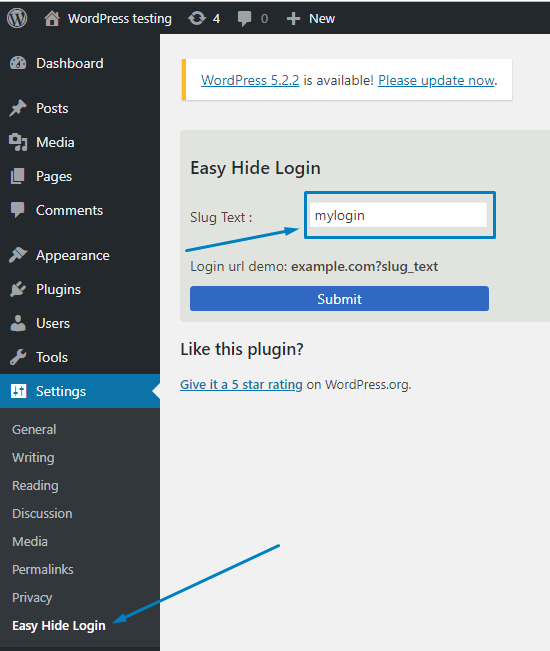550x651 pixels.
Task: Open the site home icon
Action: pyautogui.click(x=52, y=19)
